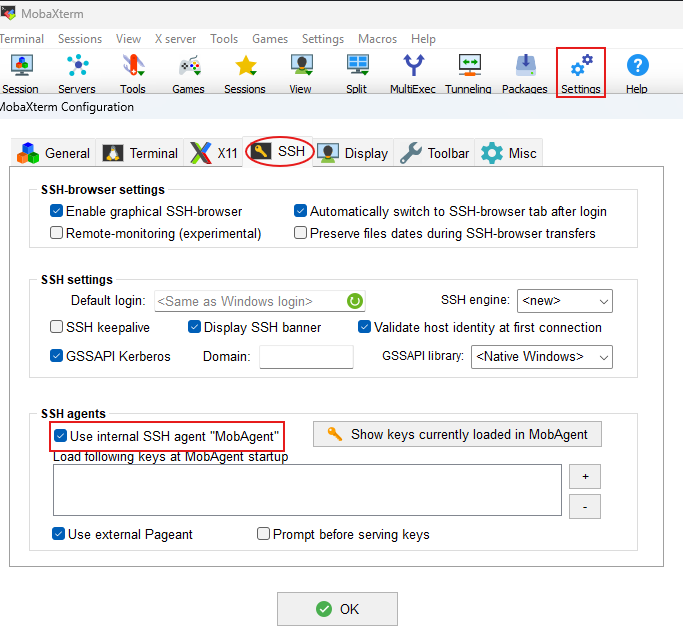The width and height of the screenshot is (683, 631).
Task: Open the Games menu in menu bar
Action: pos(270,39)
